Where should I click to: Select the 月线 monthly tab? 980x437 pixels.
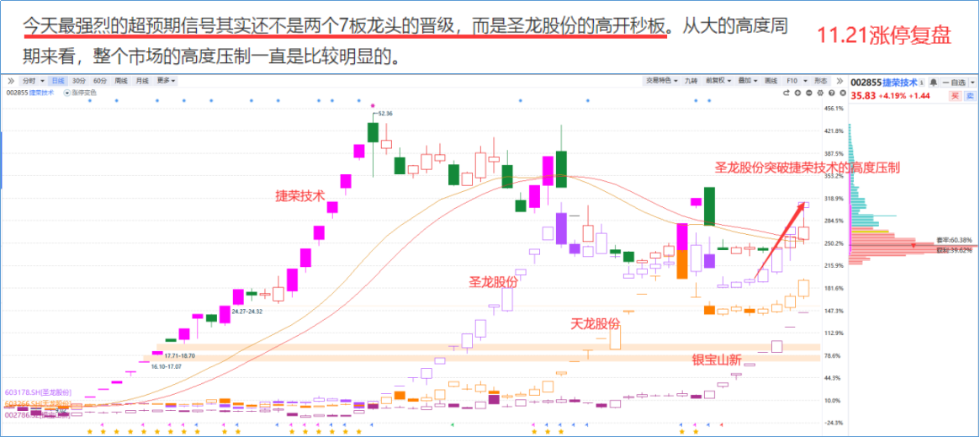pyautogui.click(x=142, y=82)
